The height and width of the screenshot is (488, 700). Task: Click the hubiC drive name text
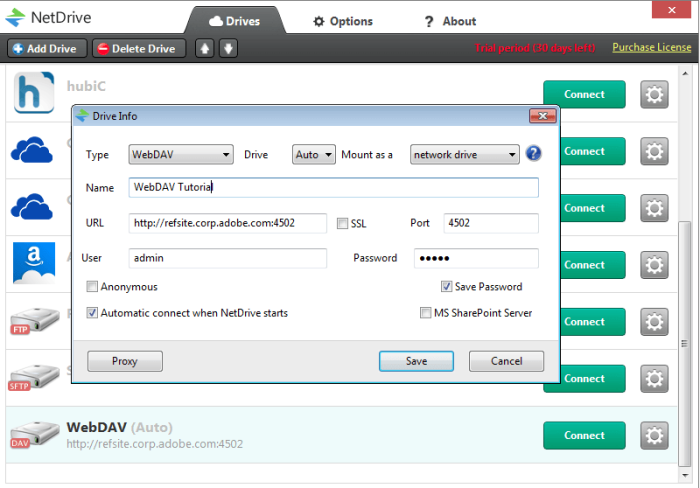(x=86, y=86)
